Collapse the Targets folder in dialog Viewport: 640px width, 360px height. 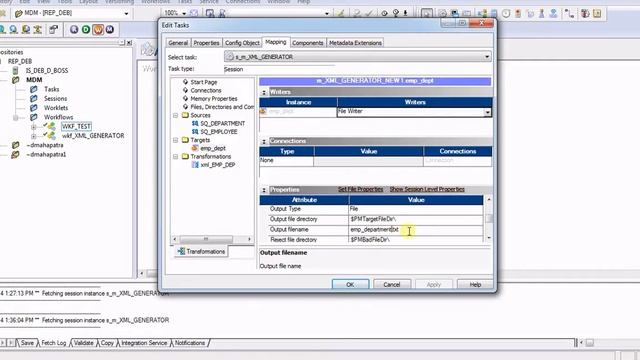point(176,140)
